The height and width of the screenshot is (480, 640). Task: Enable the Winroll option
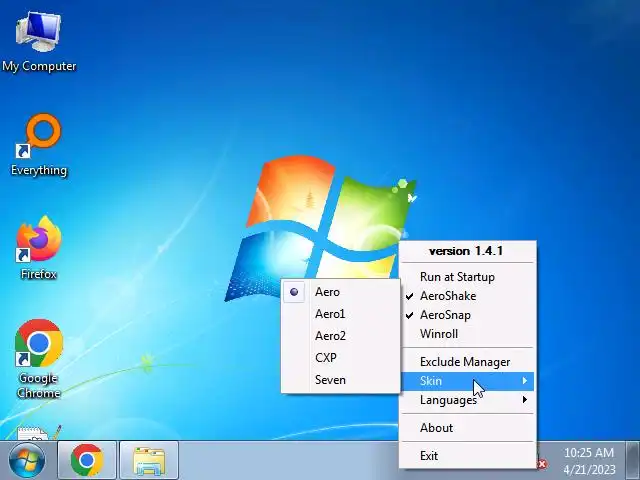pyautogui.click(x=468, y=334)
